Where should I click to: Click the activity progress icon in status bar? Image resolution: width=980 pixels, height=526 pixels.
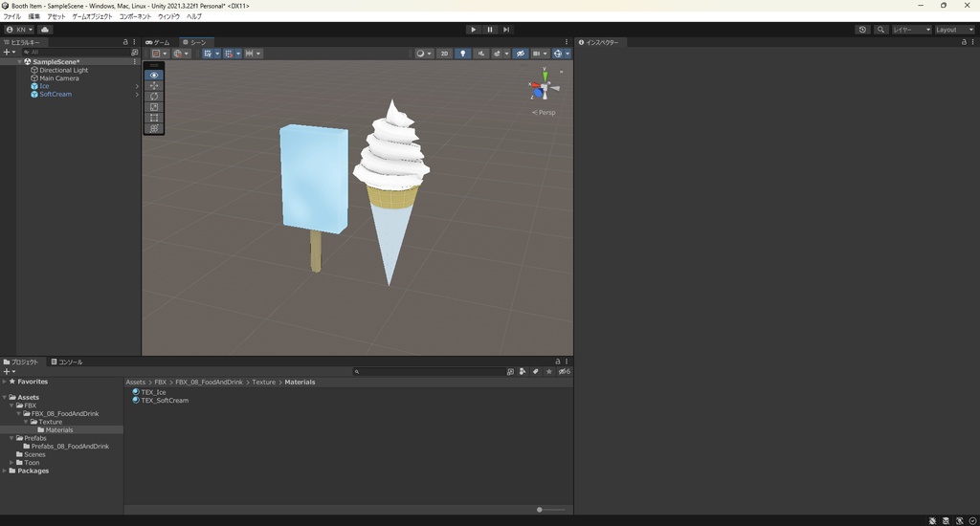[972, 520]
